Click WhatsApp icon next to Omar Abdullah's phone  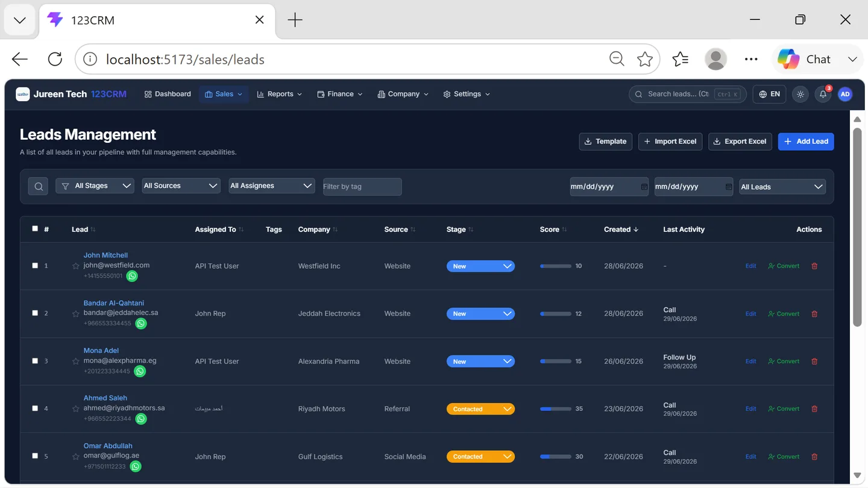tap(136, 466)
